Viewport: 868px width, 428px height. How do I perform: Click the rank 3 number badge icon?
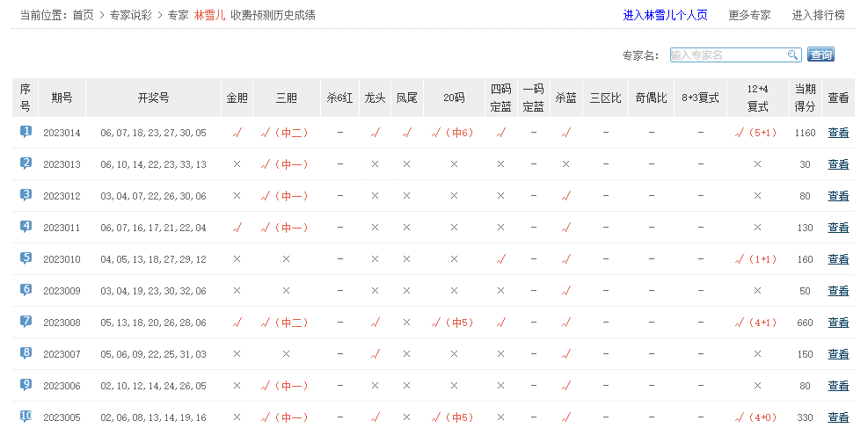(x=26, y=195)
